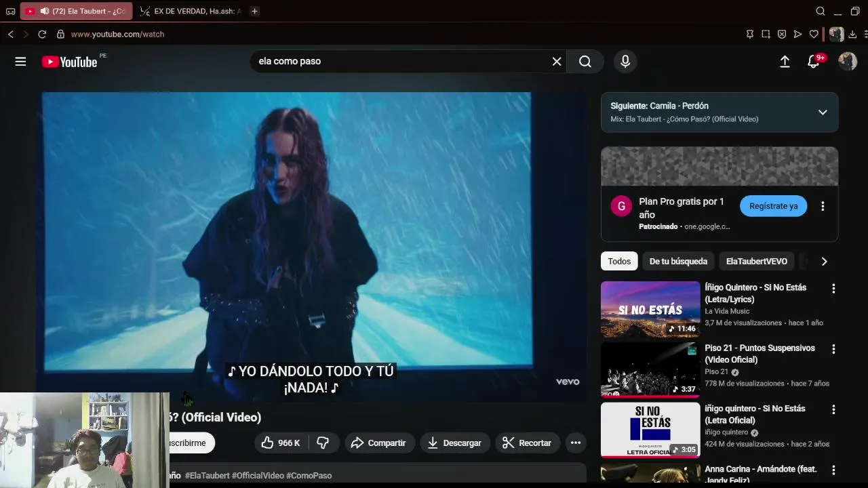Switch to the Ela Taubert browser tab

pyautogui.click(x=76, y=11)
